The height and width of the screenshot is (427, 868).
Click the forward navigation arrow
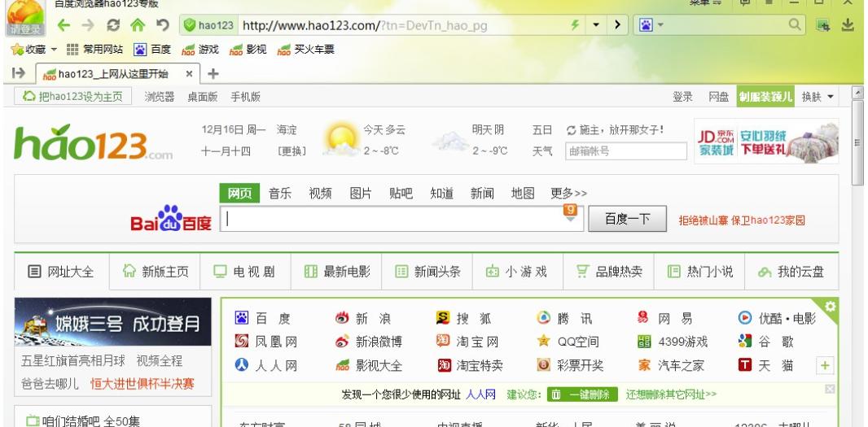pos(87,25)
